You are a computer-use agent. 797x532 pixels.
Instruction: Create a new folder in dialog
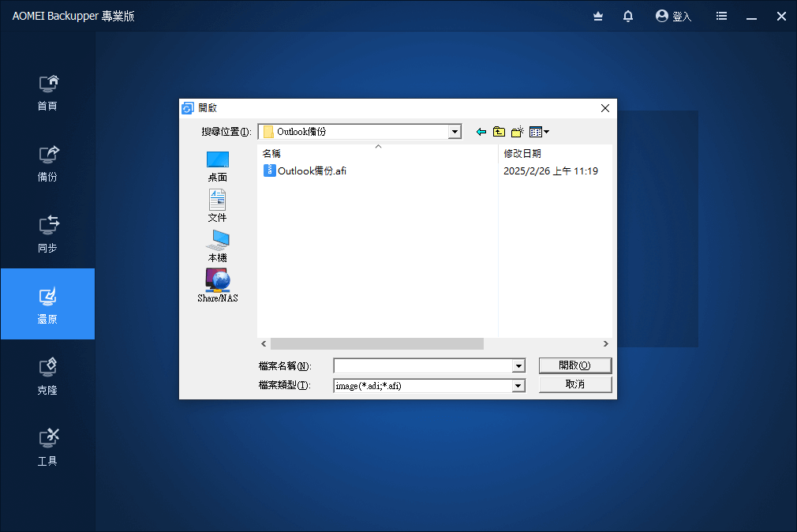point(518,133)
